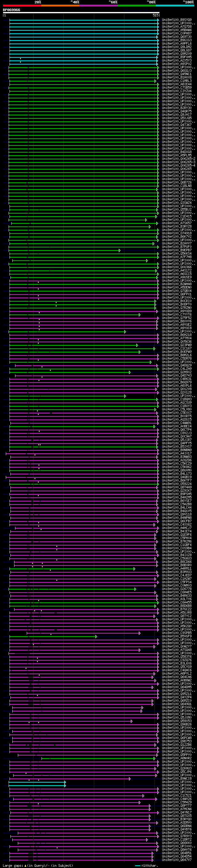Open hit UniRef100_Q69T30

pyautogui.click(x=177, y=37)
